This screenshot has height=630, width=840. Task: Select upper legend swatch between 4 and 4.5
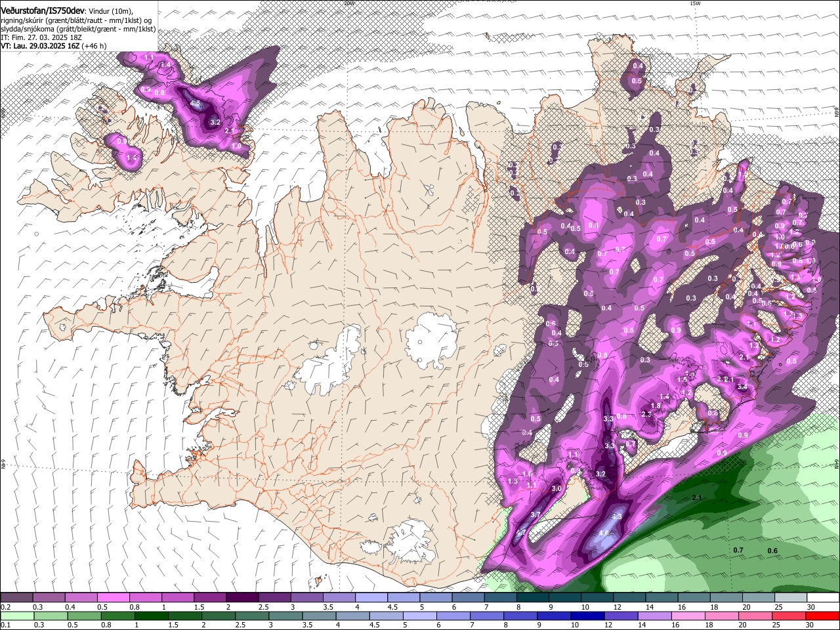pyautogui.click(x=371, y=598)
